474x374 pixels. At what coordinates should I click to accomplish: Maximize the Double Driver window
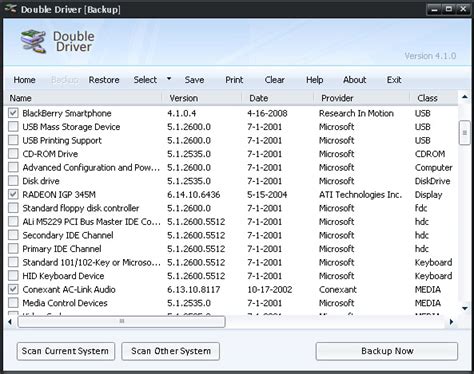click(x=449, y=9)
